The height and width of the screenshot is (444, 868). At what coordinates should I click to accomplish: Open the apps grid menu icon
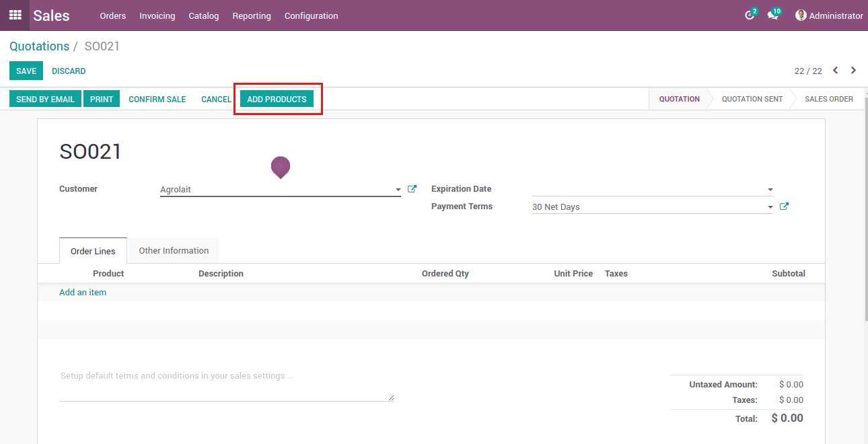15,15
